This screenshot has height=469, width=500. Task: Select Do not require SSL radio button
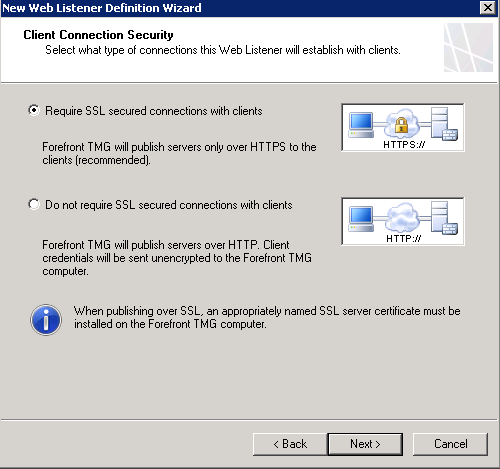pos(34,204)
